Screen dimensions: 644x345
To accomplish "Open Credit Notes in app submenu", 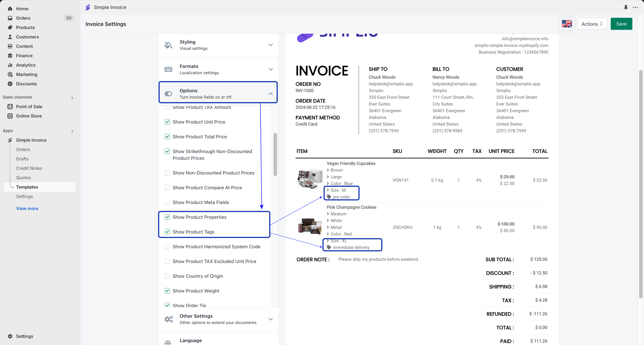I will (x=29, y=168).
